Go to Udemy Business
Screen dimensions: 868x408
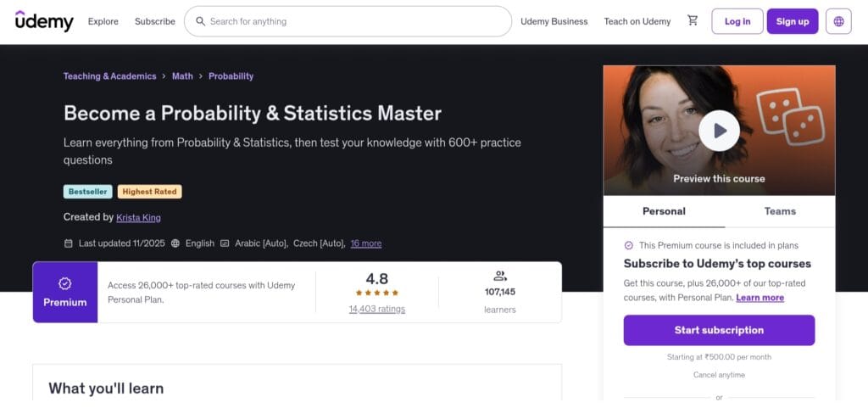(x=554, y=21)
